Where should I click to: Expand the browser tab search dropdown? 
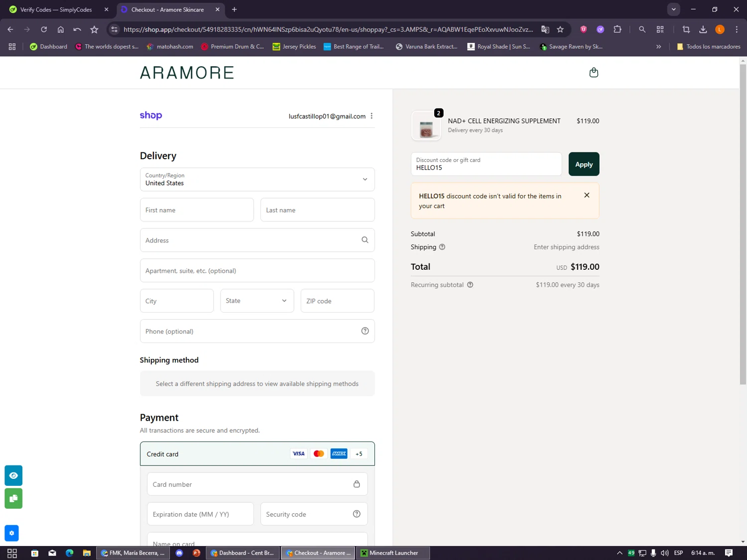(x=673, y=9)
